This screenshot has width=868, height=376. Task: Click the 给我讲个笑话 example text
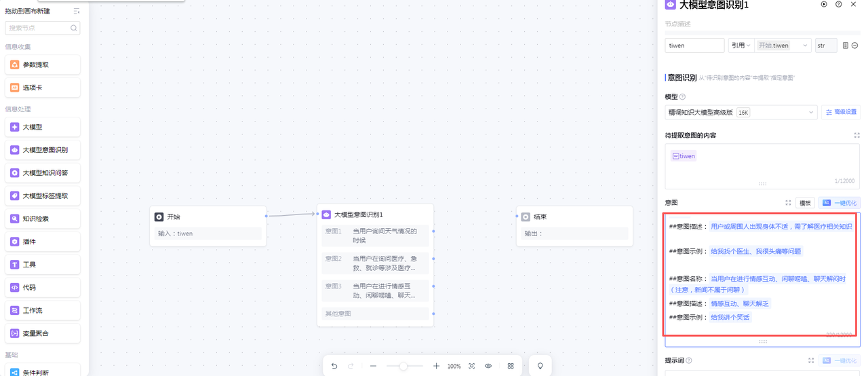click(x=730, y=317)
